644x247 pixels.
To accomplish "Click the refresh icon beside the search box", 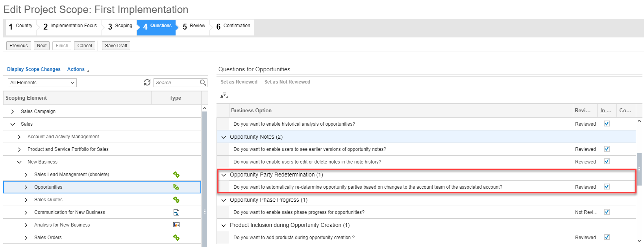I will click(x=147, y=82).
